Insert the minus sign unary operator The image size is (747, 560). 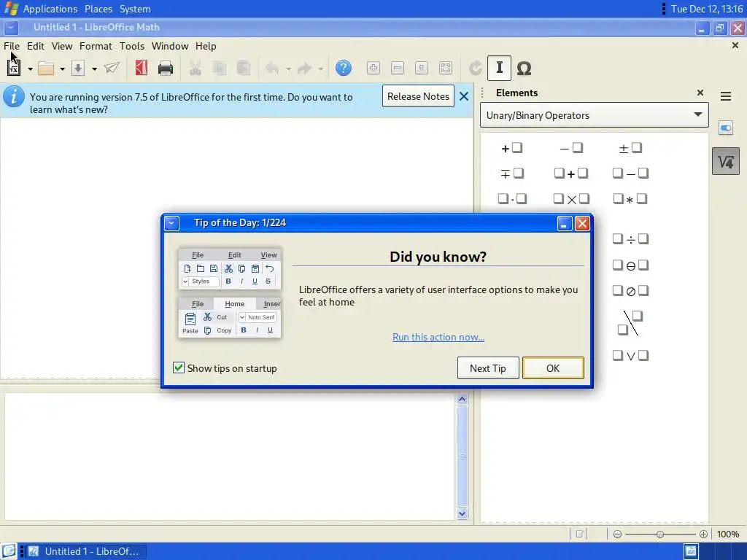pyautogui.click(x=571, y=148)
